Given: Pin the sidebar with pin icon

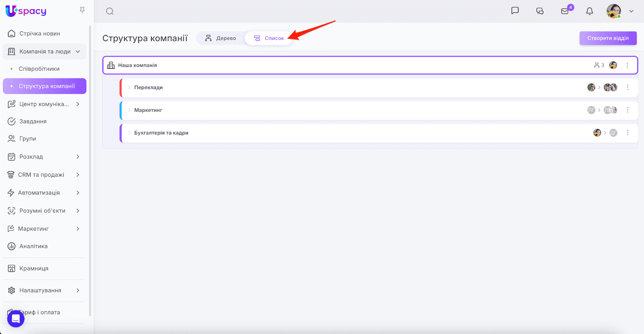Looking at the screenshot, I should (83, 10).
